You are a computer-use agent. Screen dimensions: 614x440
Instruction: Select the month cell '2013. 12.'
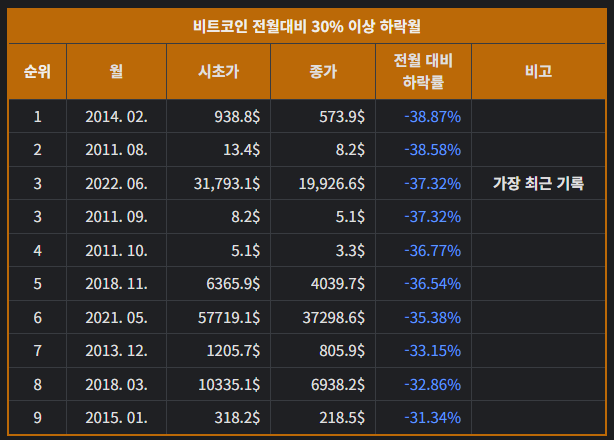pos(116,351)
